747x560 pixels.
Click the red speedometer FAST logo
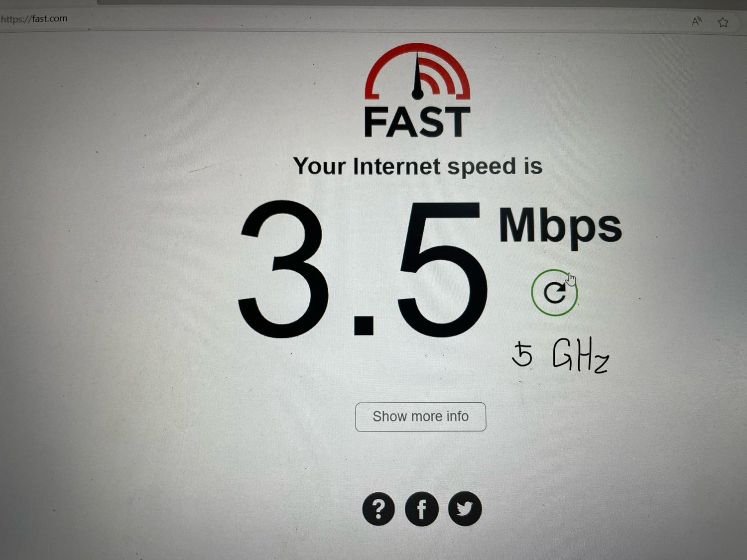click(417, 71)
